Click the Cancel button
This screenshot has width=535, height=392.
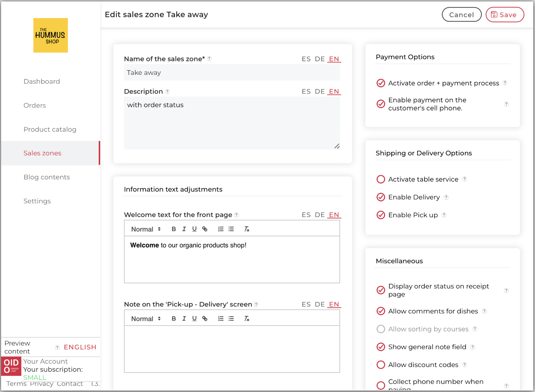pyautogui.click(x=461, y=15)
